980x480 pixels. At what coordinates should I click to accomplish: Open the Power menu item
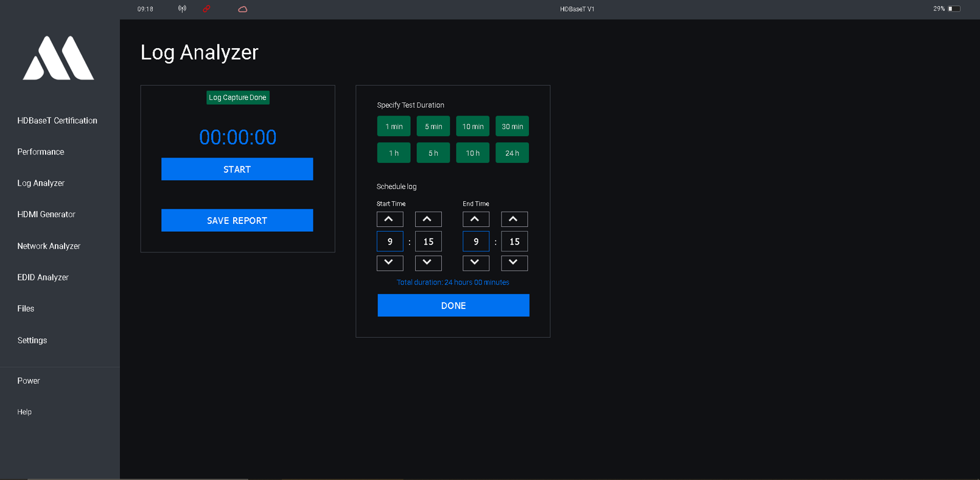click(x=29, y=381)
